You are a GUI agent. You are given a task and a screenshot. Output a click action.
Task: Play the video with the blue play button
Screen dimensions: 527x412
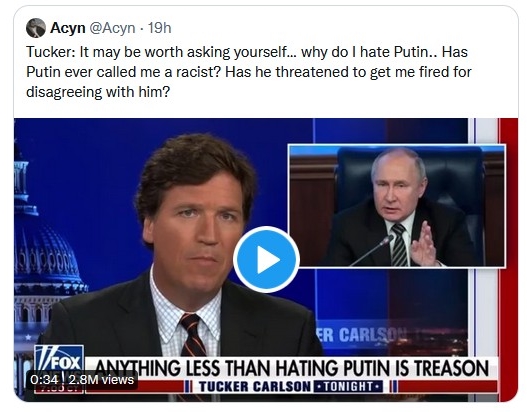point(266,259)
